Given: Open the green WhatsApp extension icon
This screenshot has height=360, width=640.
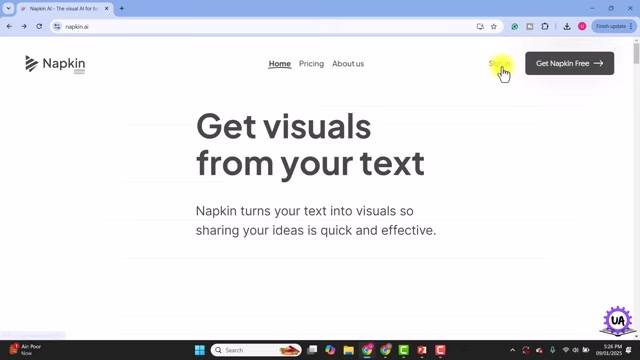Looking at the screenshot, I should coord(515,27).
